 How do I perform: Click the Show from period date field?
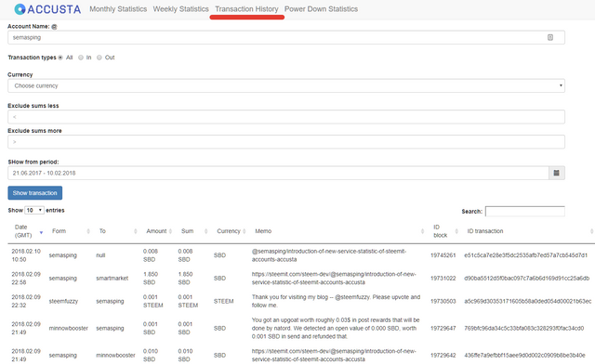(x=278, y=173)
